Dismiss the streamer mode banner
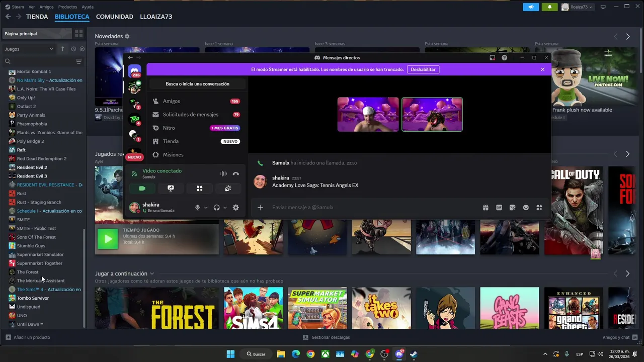This screenshot has width=644, height=362. 542,69
